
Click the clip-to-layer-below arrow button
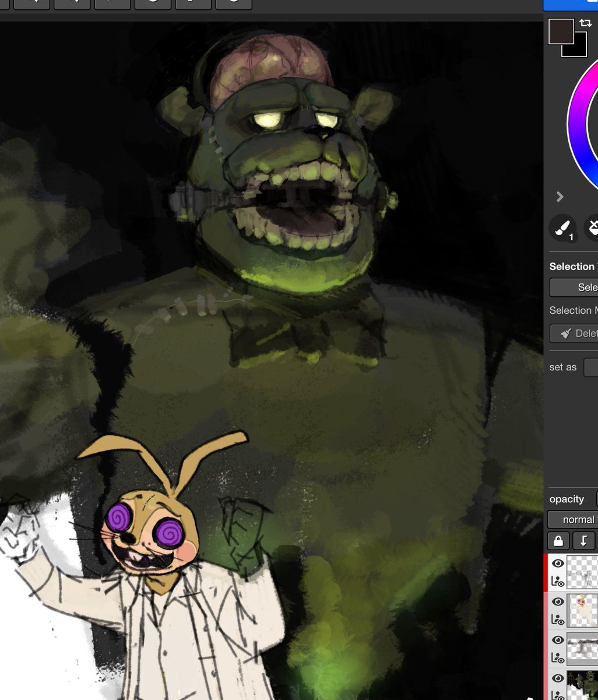[583, 541]
